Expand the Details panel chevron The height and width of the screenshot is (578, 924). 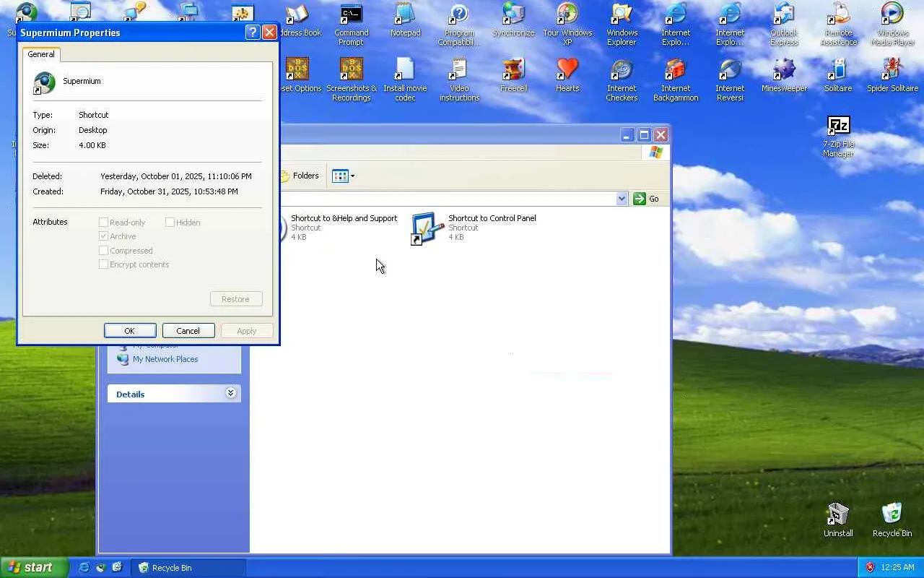pos(231,393)
